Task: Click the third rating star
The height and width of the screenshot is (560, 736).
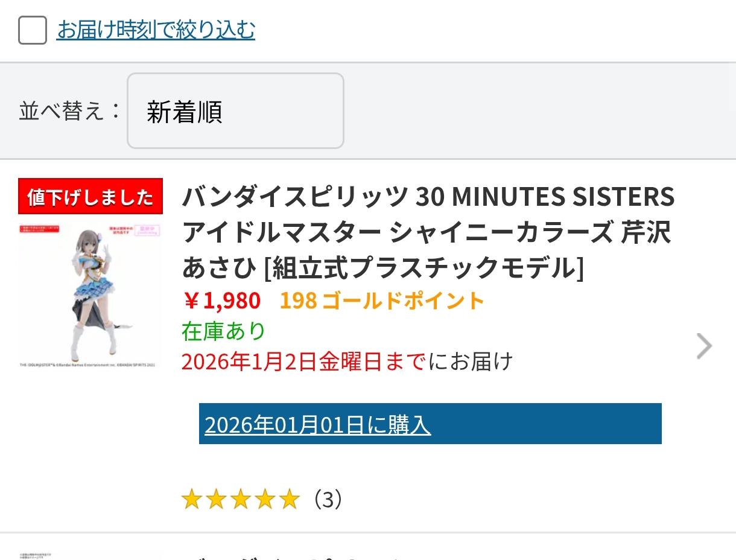Action: (240, 500)
